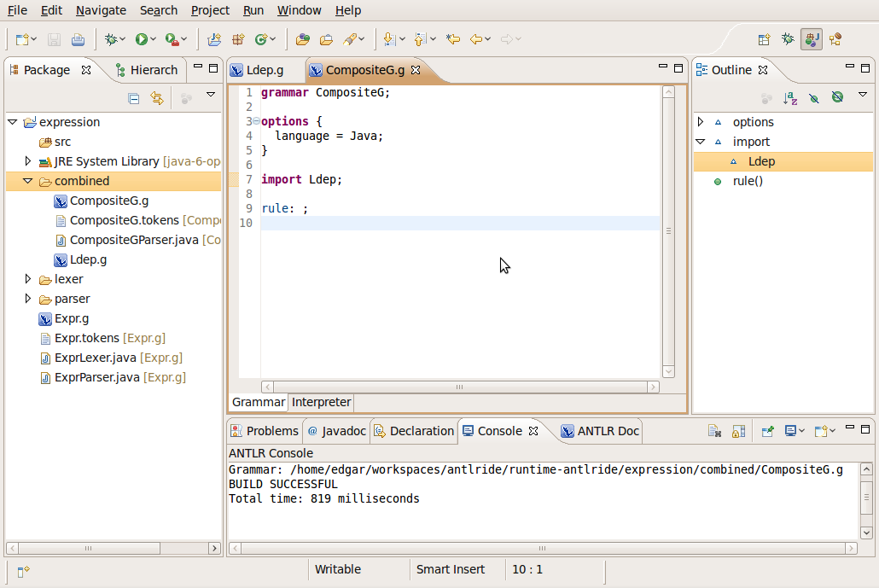Collapse the options block fold marker on line 3
The height and width of the screenshot is (588, 879).
tap(256, 121)
